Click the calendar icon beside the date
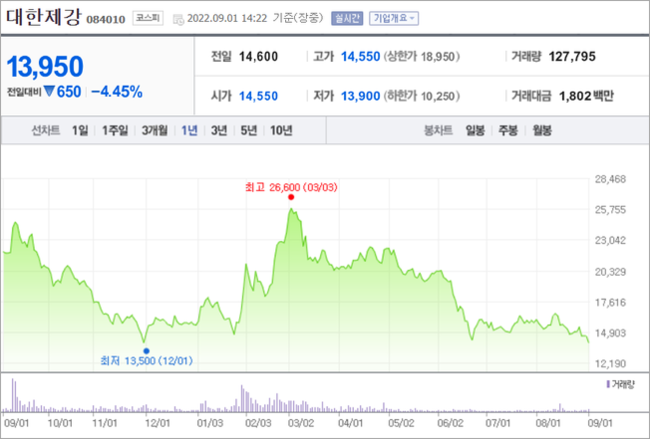The image size is (650, 439). (x=178, y=19)
